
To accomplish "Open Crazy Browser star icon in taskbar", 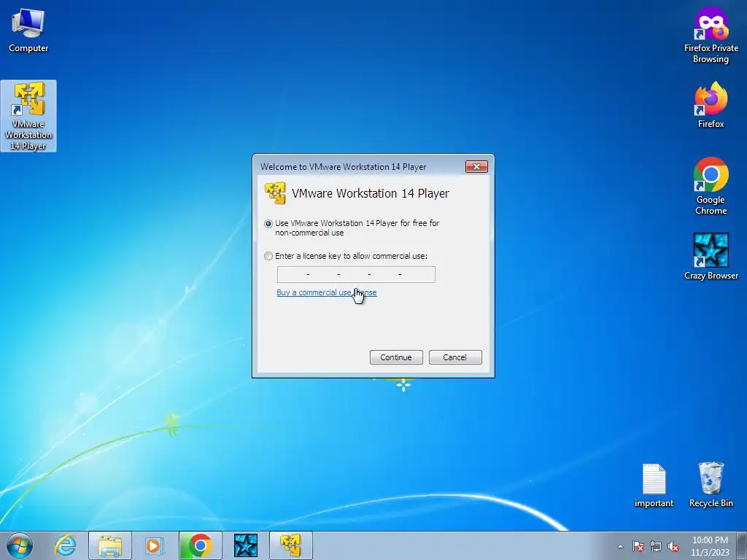I will tap(246, 545).
